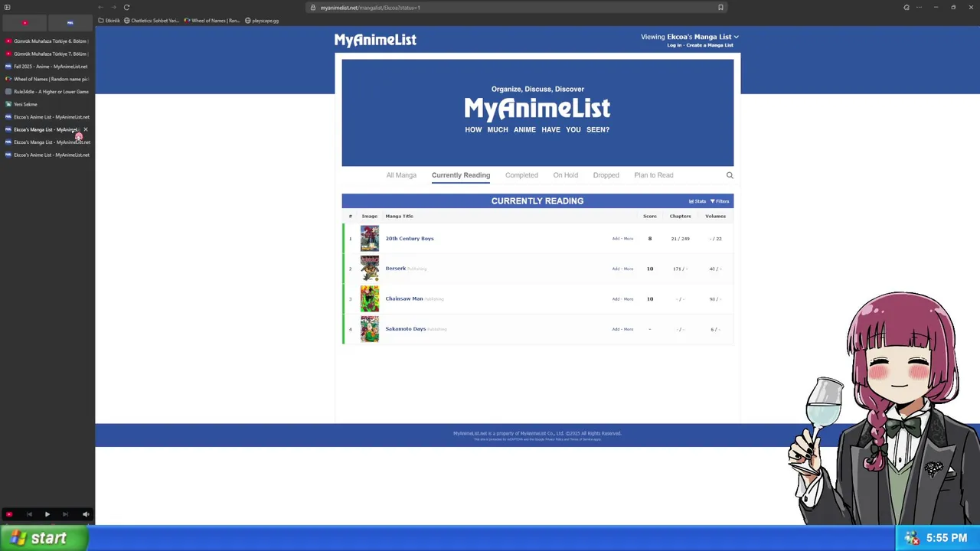Open the Sakamoto Days title link
980x551 pixels.
pos(406,329)
